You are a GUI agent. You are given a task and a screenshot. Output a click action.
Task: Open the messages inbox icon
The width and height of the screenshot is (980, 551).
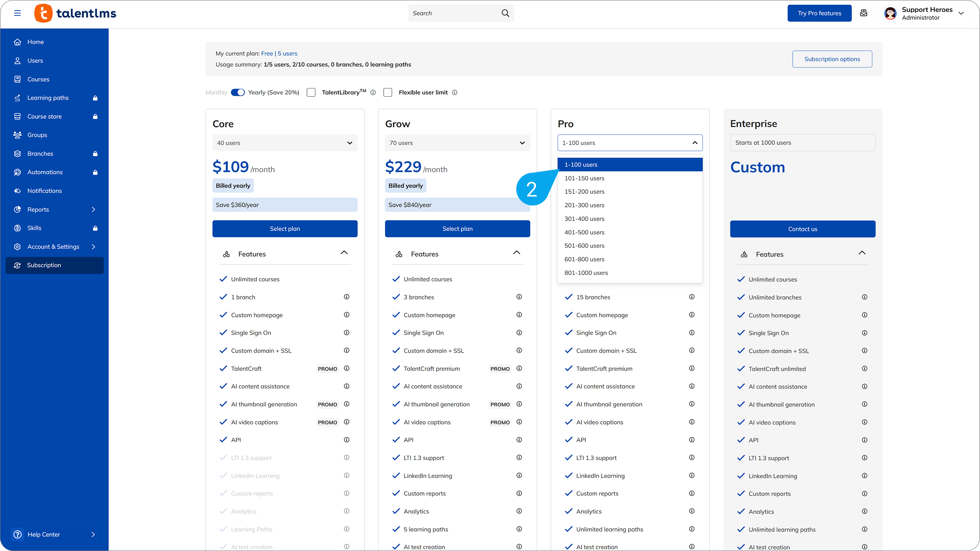click(864, 13)
